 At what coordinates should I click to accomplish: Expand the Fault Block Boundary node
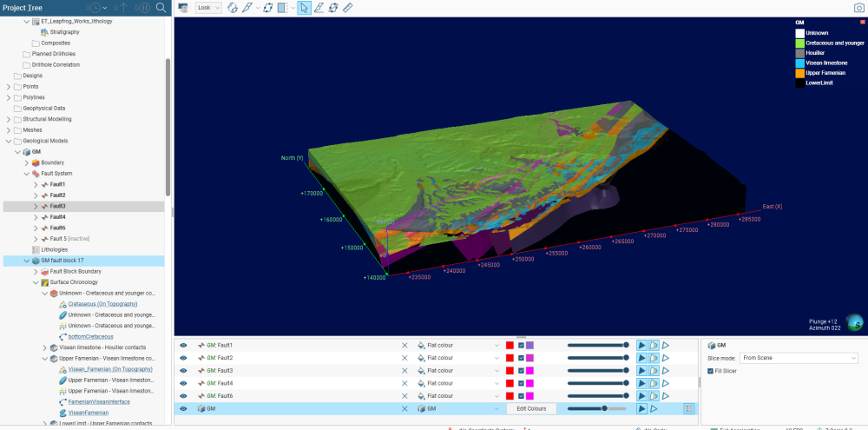pyautogui.click(x=36, y=272)
